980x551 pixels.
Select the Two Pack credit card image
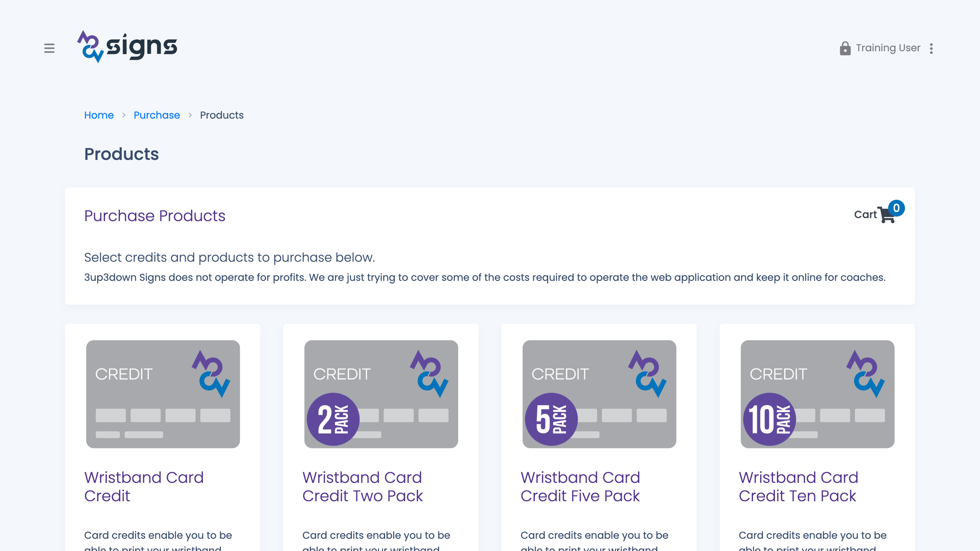point(381,394)
